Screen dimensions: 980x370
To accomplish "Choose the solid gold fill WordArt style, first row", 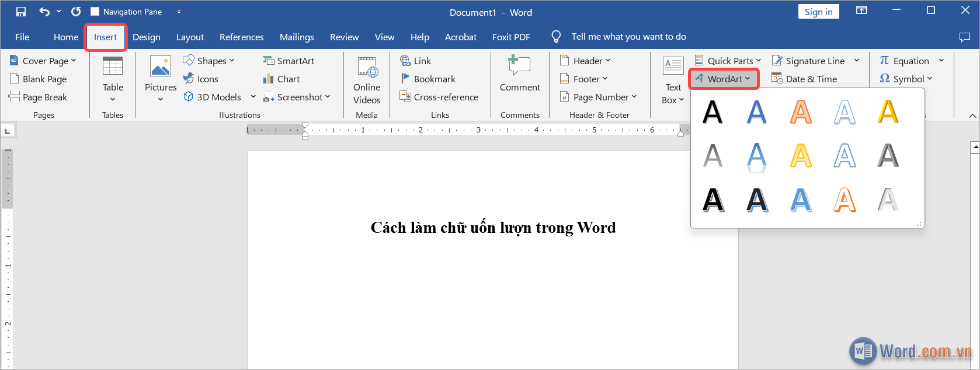I will point(888,112).
